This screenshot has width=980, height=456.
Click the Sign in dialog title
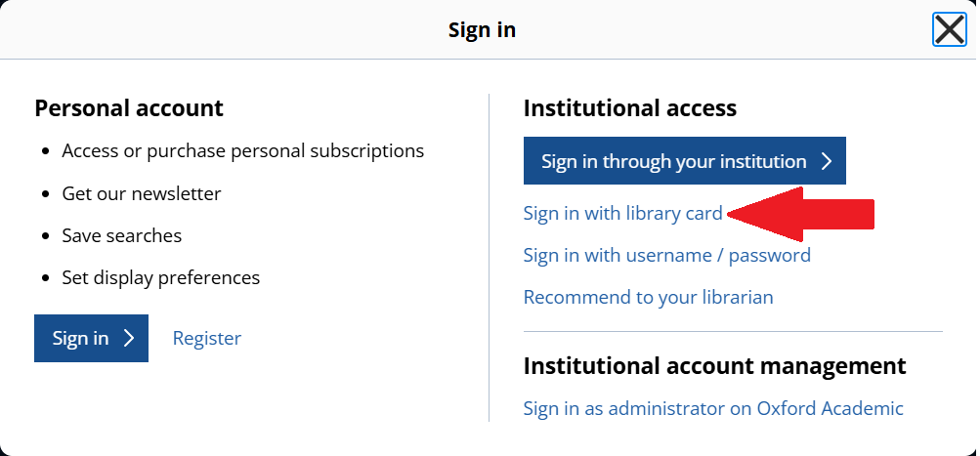[482, 30]
